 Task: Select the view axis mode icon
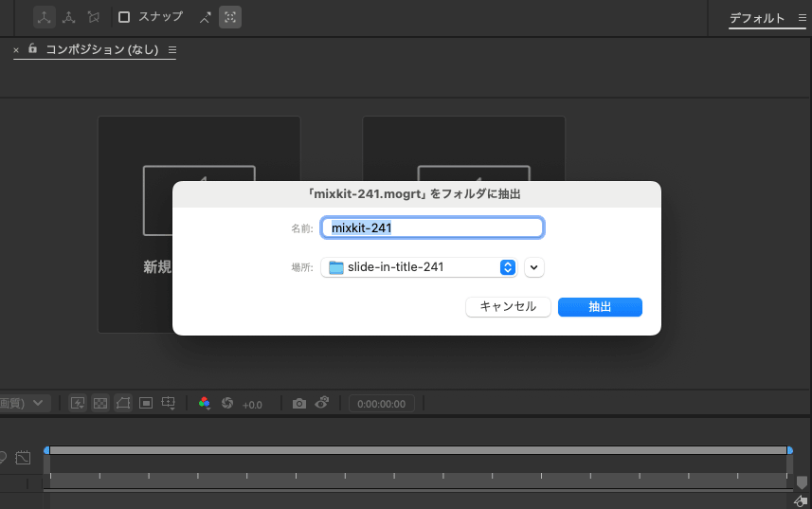point(93,17)
